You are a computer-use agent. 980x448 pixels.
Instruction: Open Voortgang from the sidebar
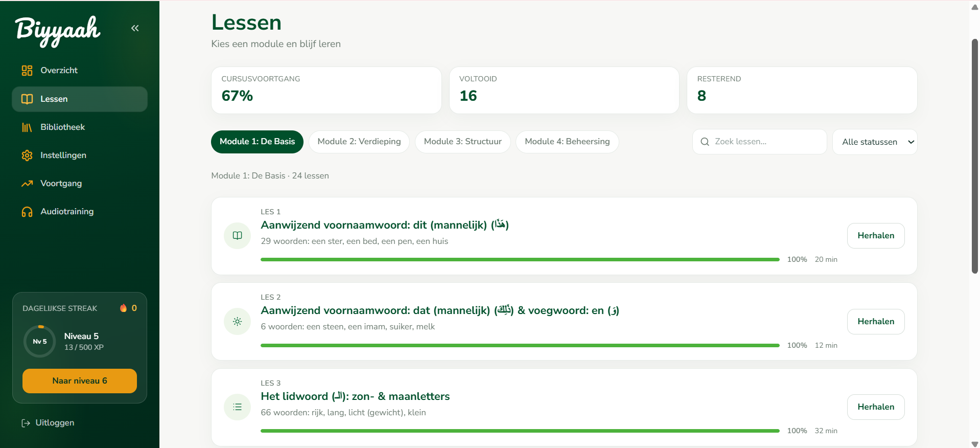80,184
